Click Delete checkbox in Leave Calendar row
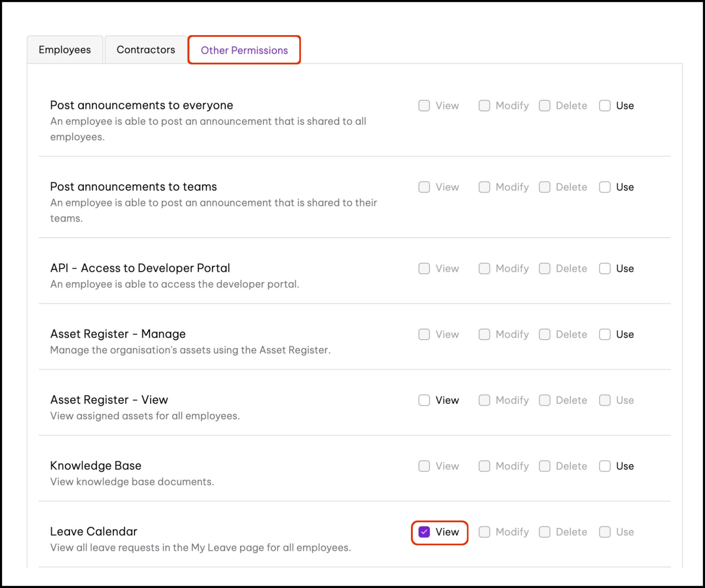Screen dimensions: 705x588 tap(545, 532)
